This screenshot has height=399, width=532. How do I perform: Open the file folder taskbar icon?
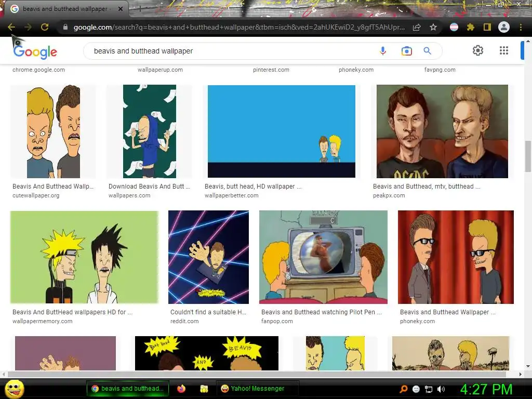(204, 389)
